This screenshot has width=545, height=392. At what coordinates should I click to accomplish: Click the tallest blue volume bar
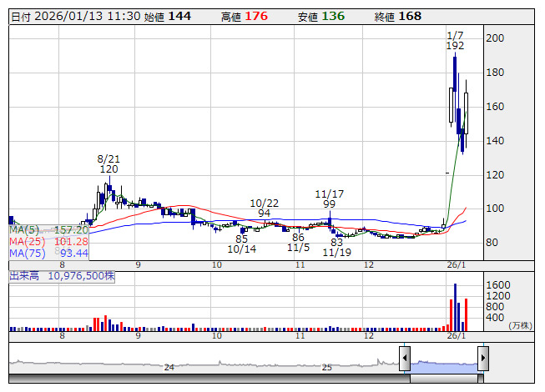point(455,307)
